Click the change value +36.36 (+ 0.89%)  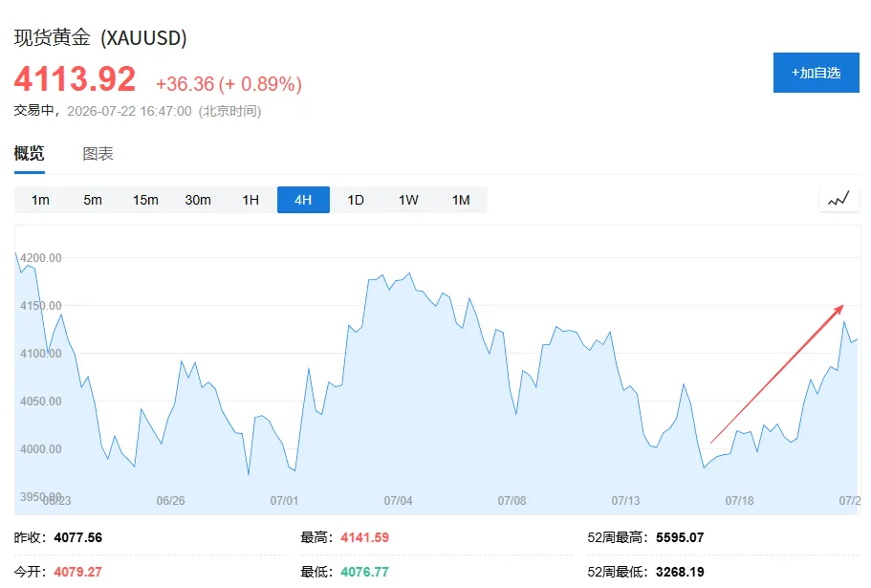pyautogui.click(x=229, y=84)
